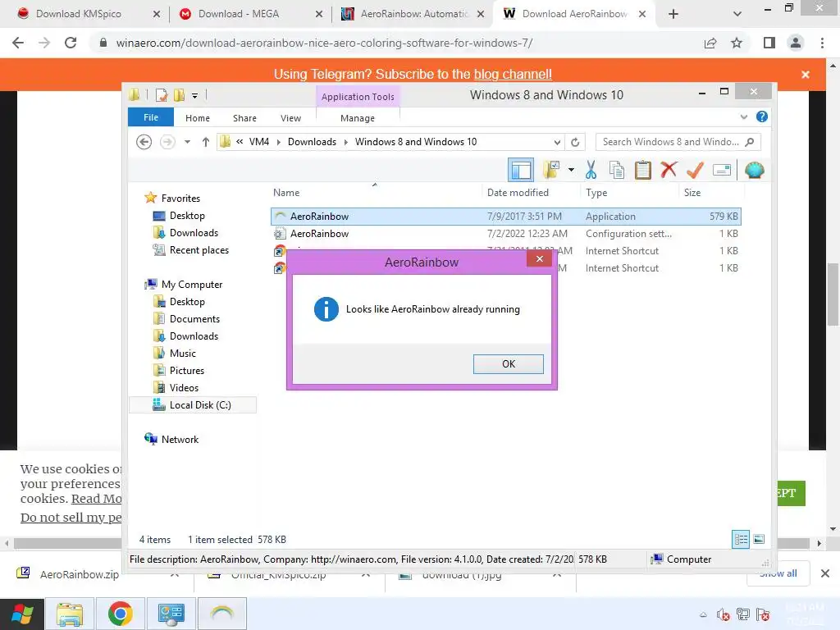Expand the address bar history dropdown
The height and width of the screenshot is (630, 840).
click(x=557, y=142)
